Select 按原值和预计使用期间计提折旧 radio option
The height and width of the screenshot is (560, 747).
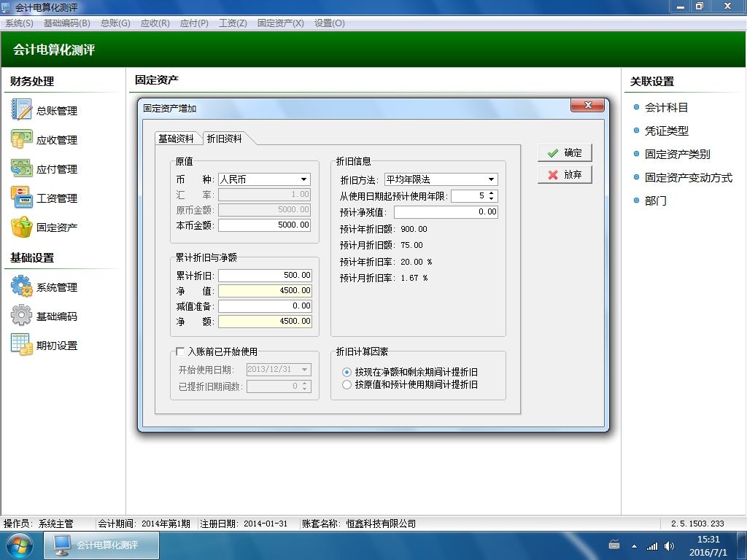[347, 384]
